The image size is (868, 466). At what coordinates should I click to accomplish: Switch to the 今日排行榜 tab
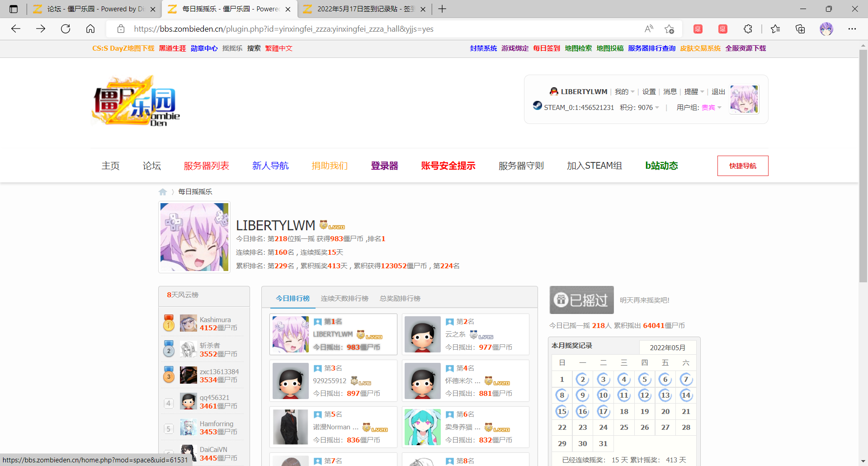(x=293, y=299)
